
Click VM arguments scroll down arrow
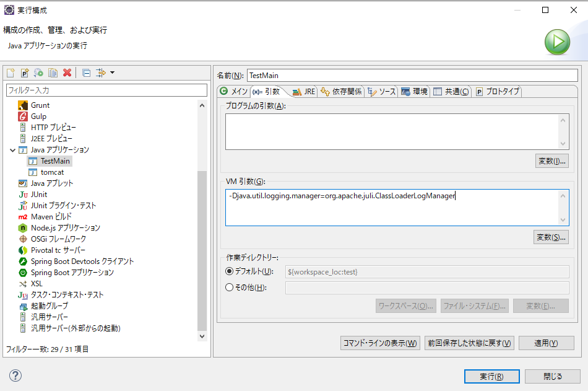[563, 220]
